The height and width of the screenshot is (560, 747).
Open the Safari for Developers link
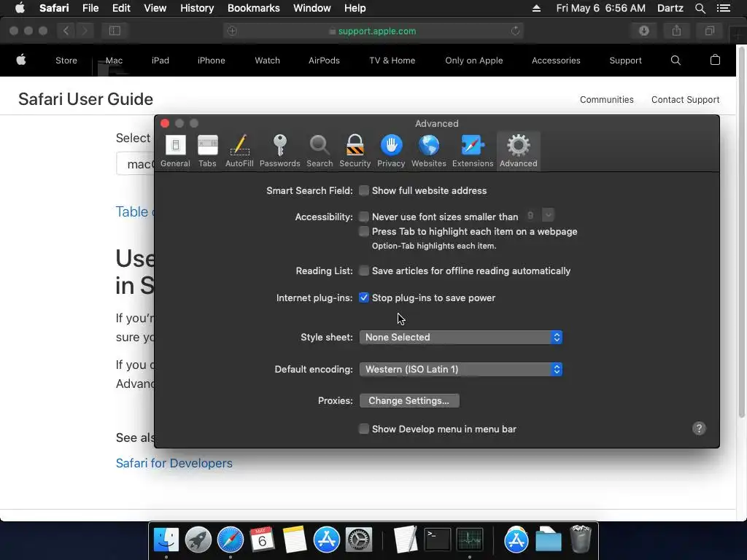point(174,463)
